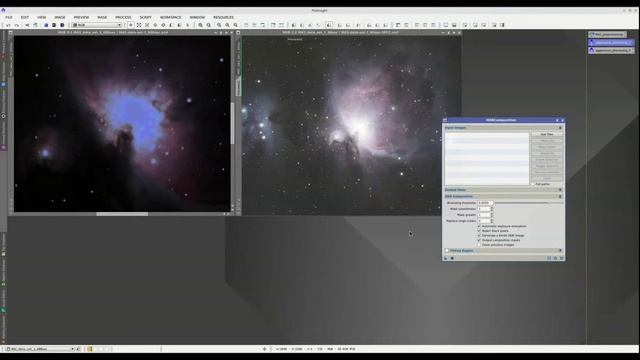Image resolution: width=640 pixels, height=360 pixels.
Task: Click HDRComposition New Instance triangle icon
Action: [446, 258]
